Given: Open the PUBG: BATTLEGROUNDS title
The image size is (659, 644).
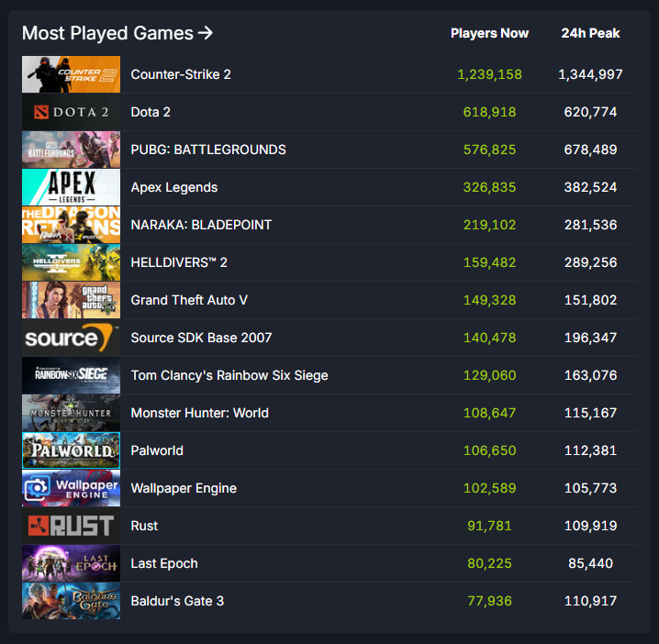Looking at the screenshot, I should (208, 150).
